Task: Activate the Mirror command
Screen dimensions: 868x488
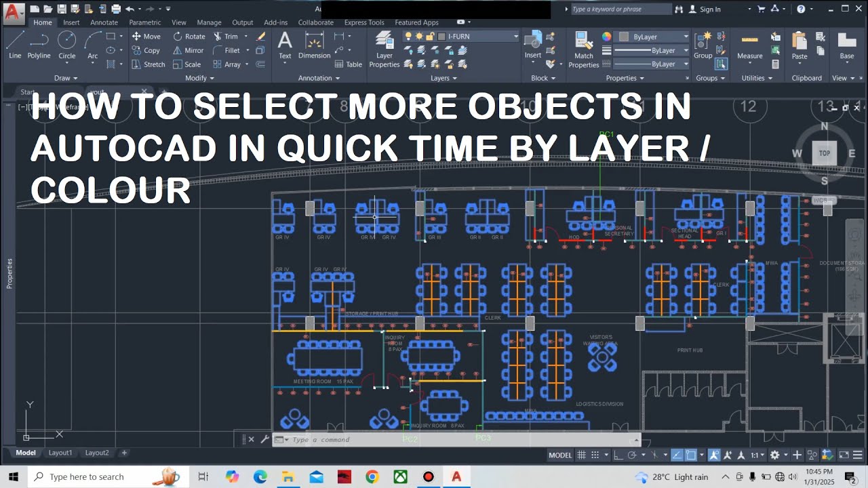Action: 189,50
